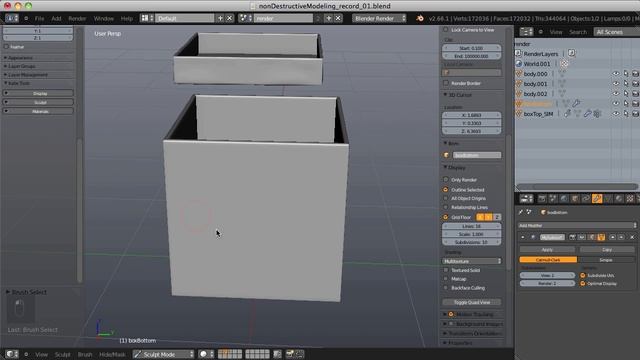The image size is (640, 360).
Task: Open the Object properties tab
Action: [x=575, y=199]
